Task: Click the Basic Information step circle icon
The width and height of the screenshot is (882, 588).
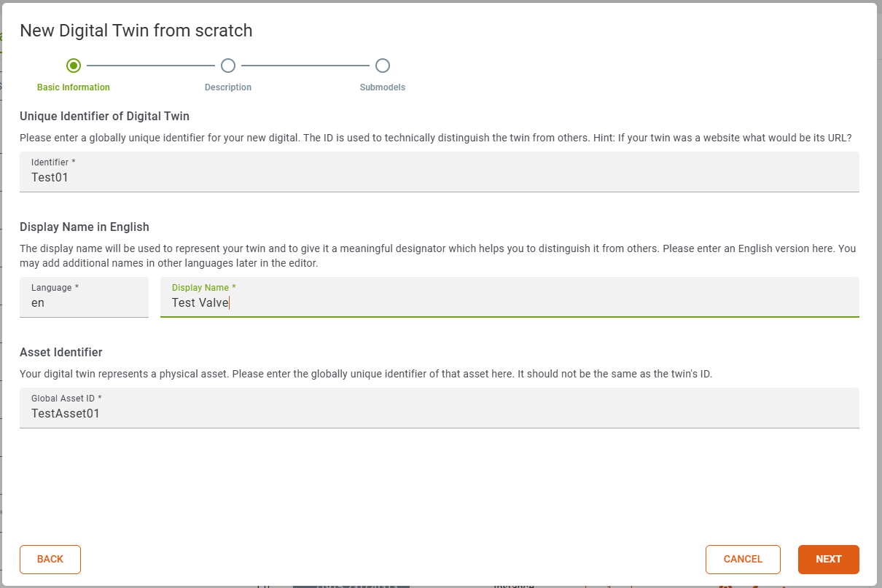Action: point(74,66)
